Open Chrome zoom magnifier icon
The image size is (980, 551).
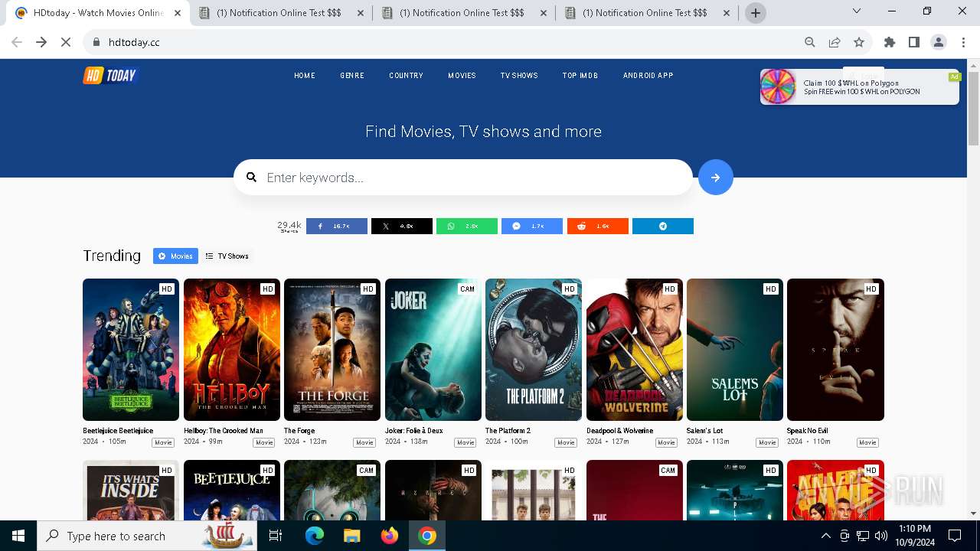click(810, 42)
